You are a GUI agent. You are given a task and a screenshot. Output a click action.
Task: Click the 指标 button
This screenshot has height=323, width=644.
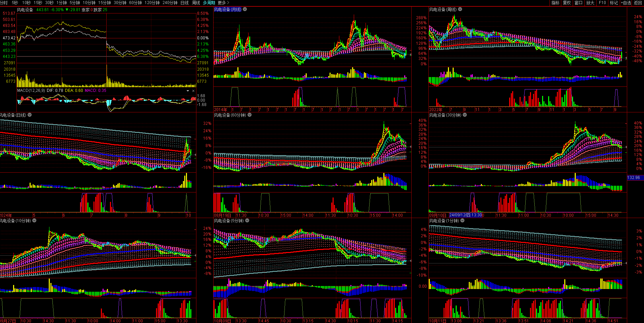[x=555, y=3]
